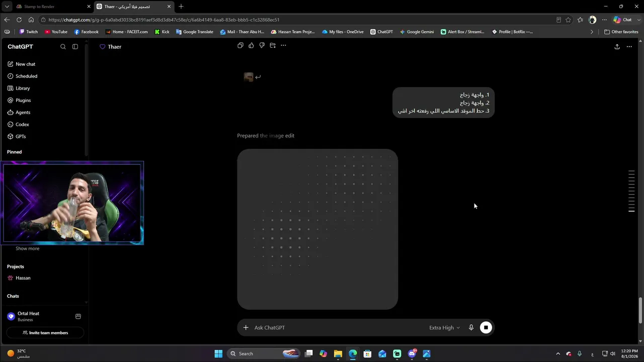This screenshot has height=362, width=644.
Task: Share the conversation via the share icon
Action: (617, 47)
